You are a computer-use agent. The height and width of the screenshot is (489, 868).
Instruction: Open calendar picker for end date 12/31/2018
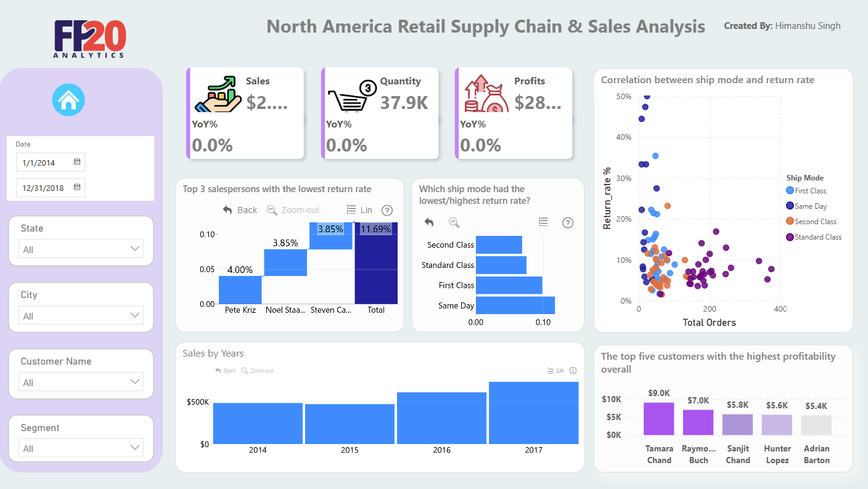pos(77,187)
